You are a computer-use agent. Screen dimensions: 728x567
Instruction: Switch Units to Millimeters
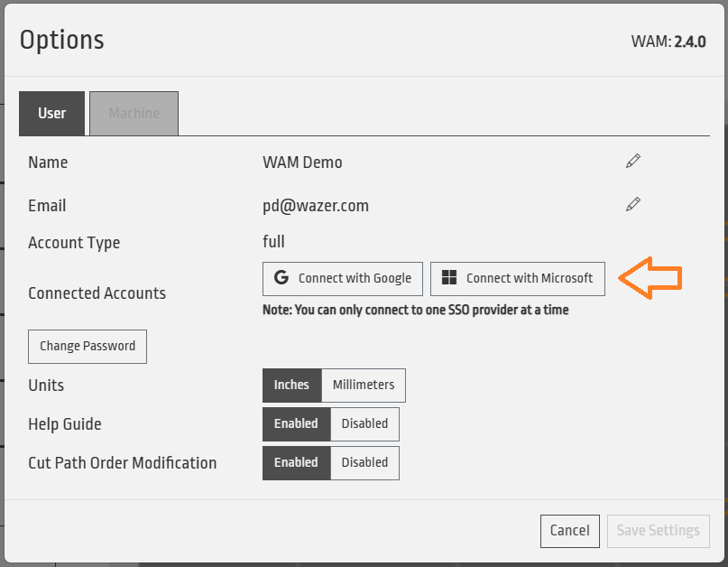click(x=364, y=385)
